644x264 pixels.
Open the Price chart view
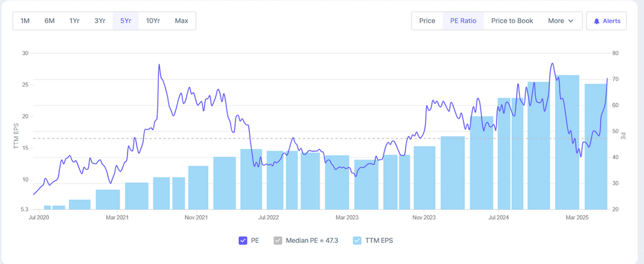427,21
